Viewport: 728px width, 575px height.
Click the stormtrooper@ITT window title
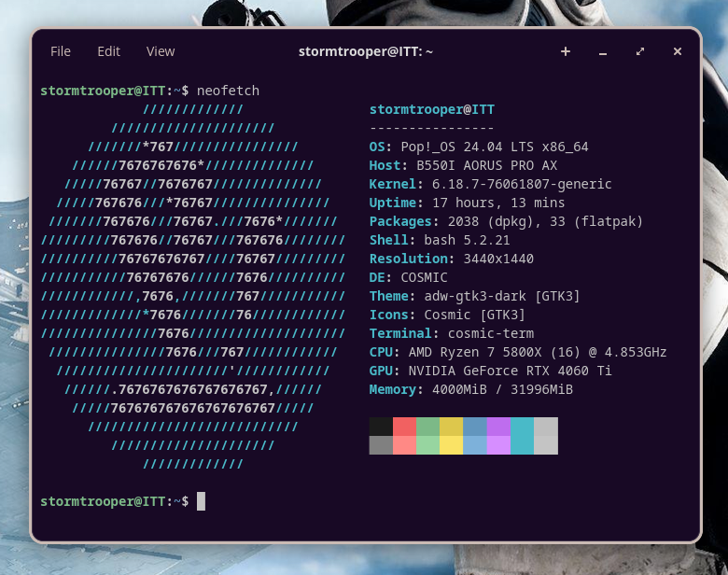(366, 51)
